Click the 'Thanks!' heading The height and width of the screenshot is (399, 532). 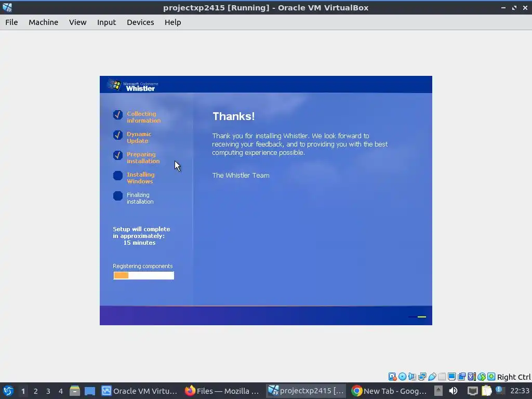(x=233, y=116)
